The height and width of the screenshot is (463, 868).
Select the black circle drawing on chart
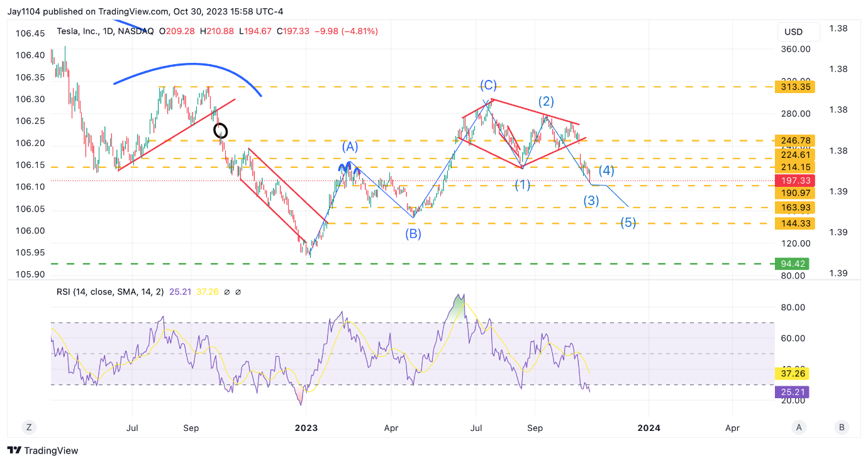(x=221, y=131)
